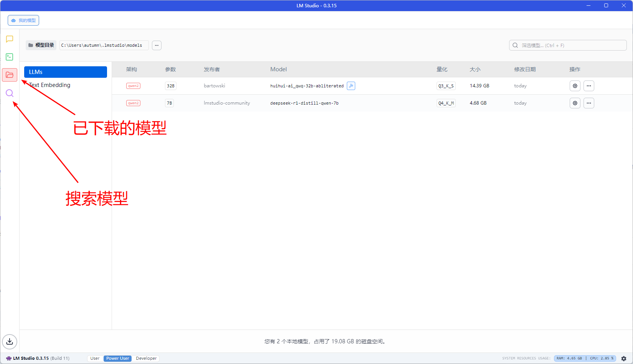Open the Developer terminal sidebar icon
Screen dimensions: 633x364
[10, 57]
